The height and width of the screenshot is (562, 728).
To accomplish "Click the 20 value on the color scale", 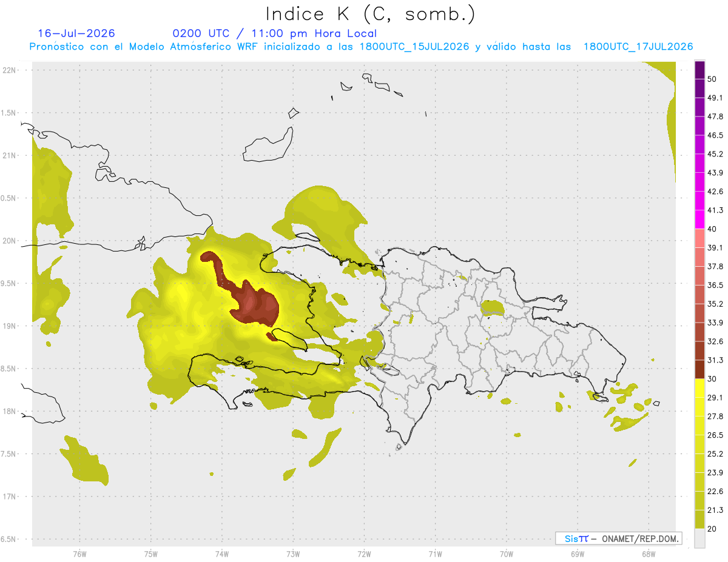I will (712, 529).
